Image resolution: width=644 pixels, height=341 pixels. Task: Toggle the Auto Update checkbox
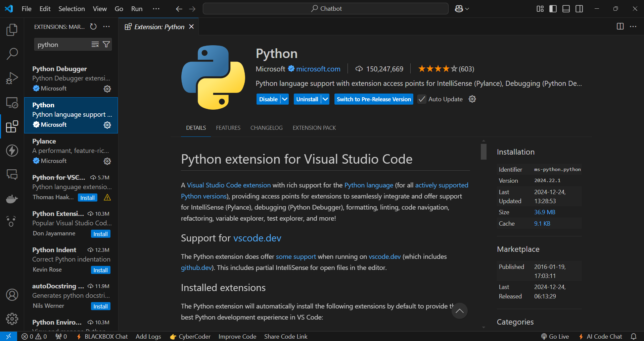click(x=421, y=99)
